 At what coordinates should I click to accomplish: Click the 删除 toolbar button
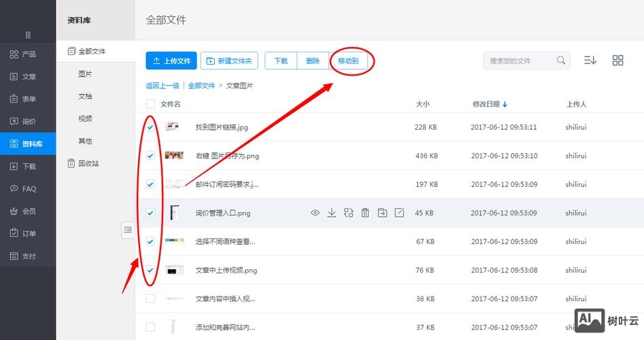(x=313, y=61)
